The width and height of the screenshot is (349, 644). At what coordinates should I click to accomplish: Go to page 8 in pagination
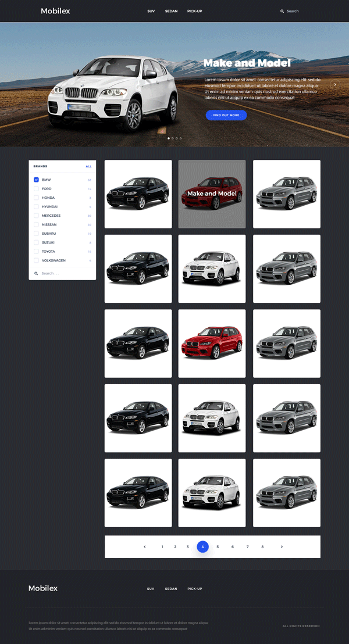click(x=262, y=547)
